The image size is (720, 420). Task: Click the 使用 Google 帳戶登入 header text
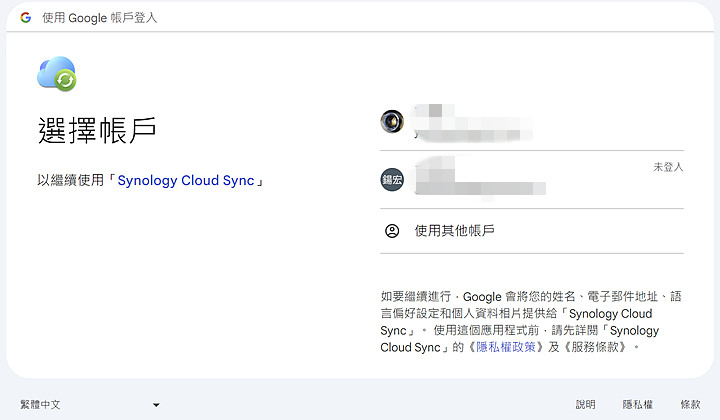pyautogui.click(x=100, y=18)
